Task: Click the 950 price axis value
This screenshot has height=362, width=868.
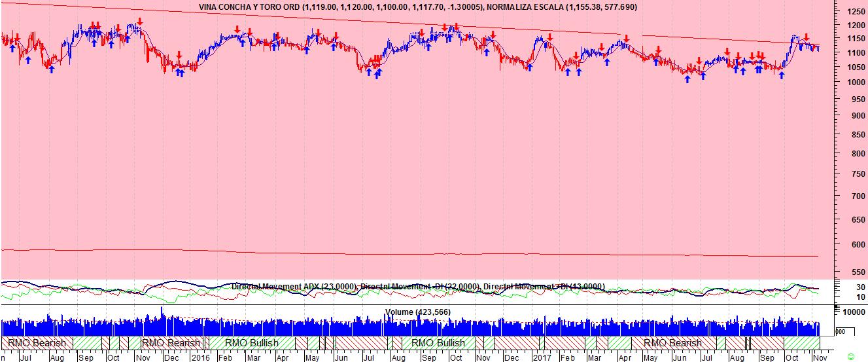Action: click(858, 100)
